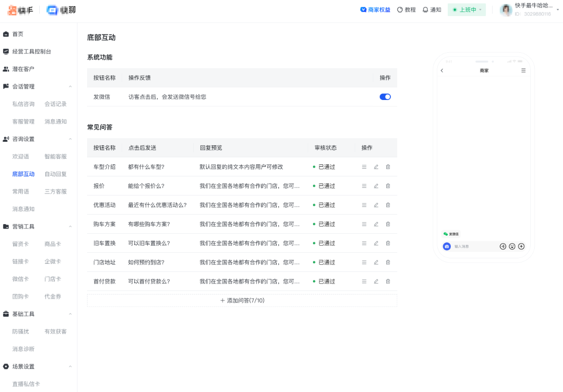Screen dimensions: 563x392
Task: Open the emoji picker in the chat preview
Action: click(x=512, y=246)
